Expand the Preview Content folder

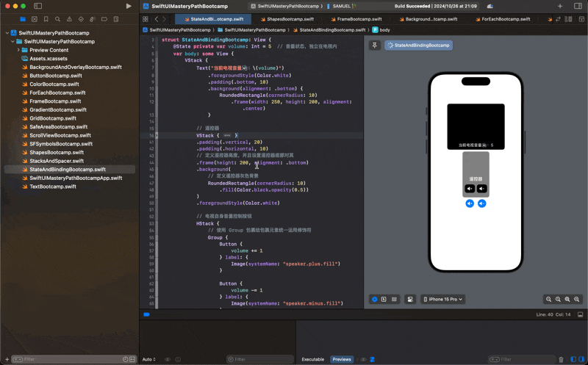point(18,50)
